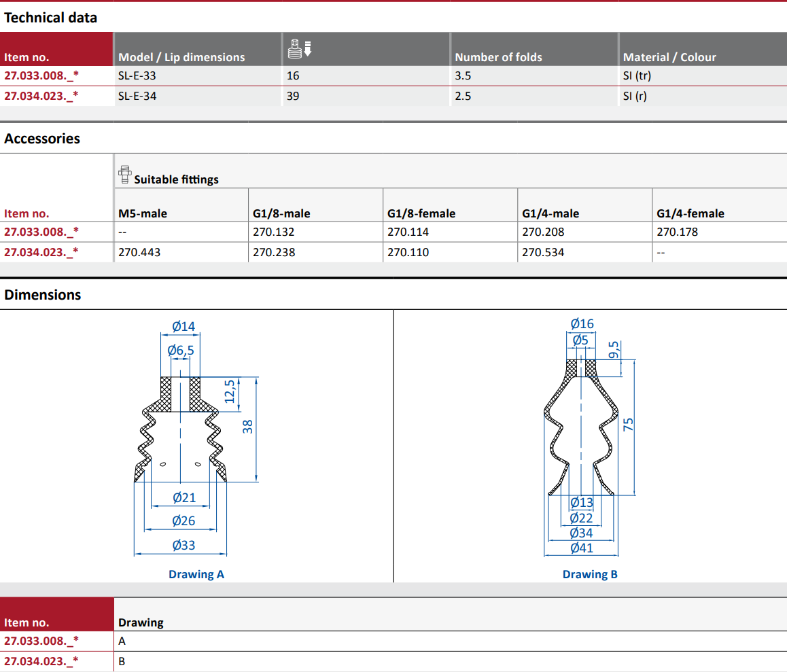Click the Number of folds column header

(x=498, y=57)
